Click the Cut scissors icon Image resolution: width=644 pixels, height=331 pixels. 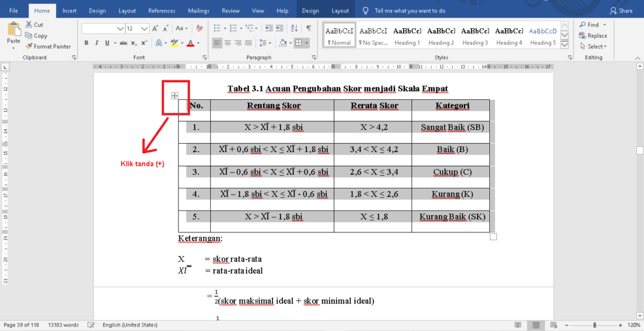pyautogui.click(x=29, y=24)
